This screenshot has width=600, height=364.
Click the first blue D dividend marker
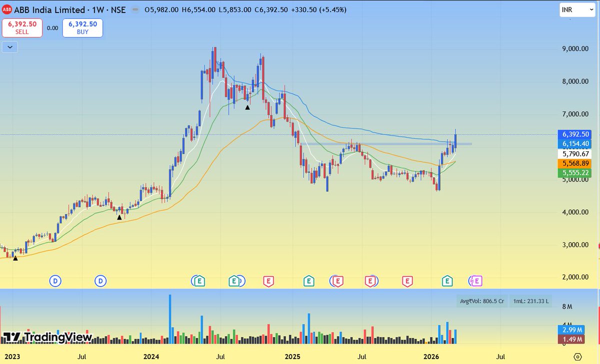[55, 282]
